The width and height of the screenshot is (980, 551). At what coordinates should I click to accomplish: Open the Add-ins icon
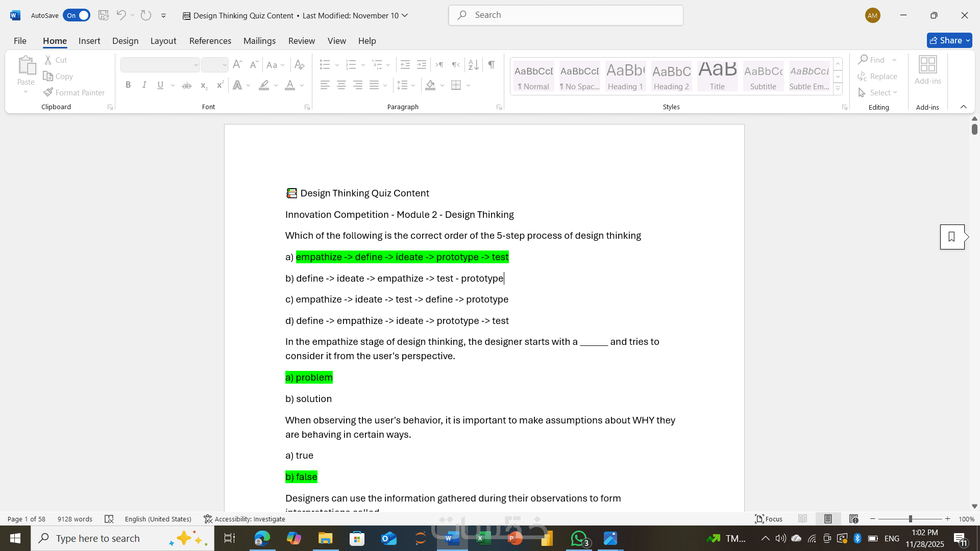point(927,70)
